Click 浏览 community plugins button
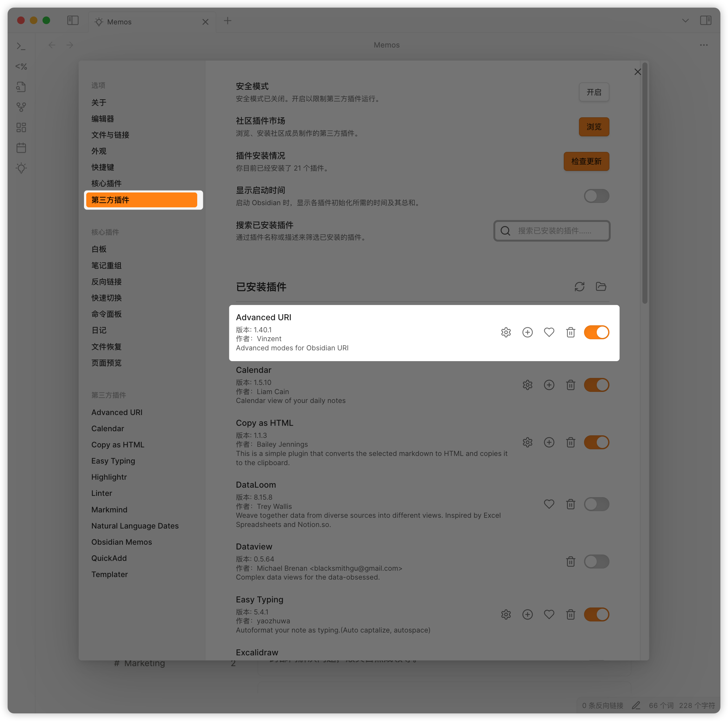The height and width of the screenshot is (721, 728). (594, 127)
